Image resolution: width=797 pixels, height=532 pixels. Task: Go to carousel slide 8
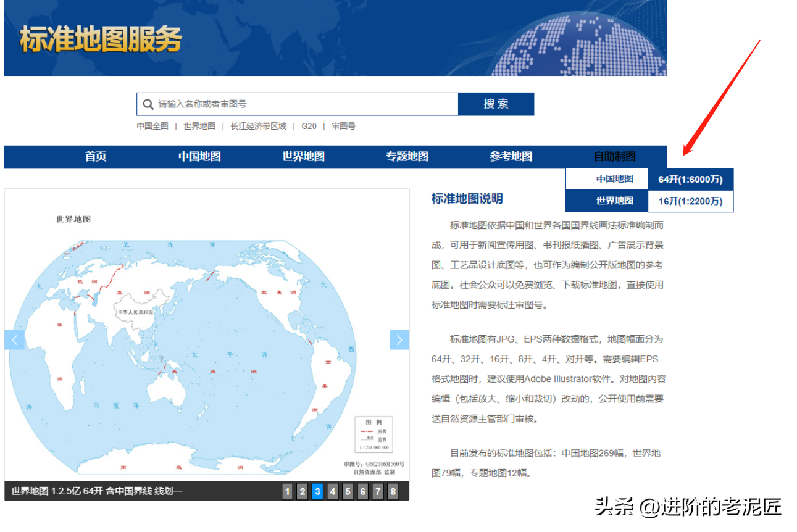pos(393,491)
